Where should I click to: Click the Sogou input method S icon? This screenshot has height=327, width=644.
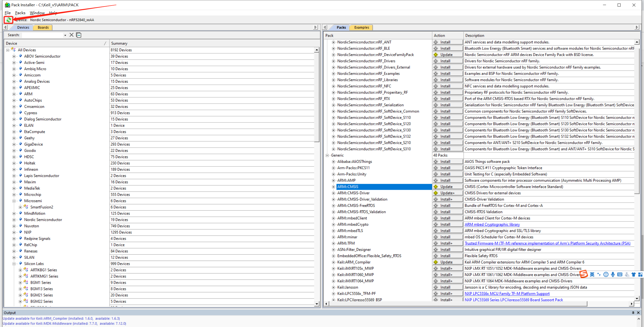pyautogui.click(x=584, y=274)
